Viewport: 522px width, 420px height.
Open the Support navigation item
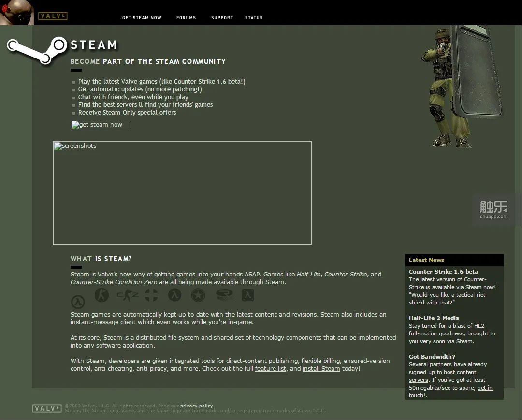222,18
